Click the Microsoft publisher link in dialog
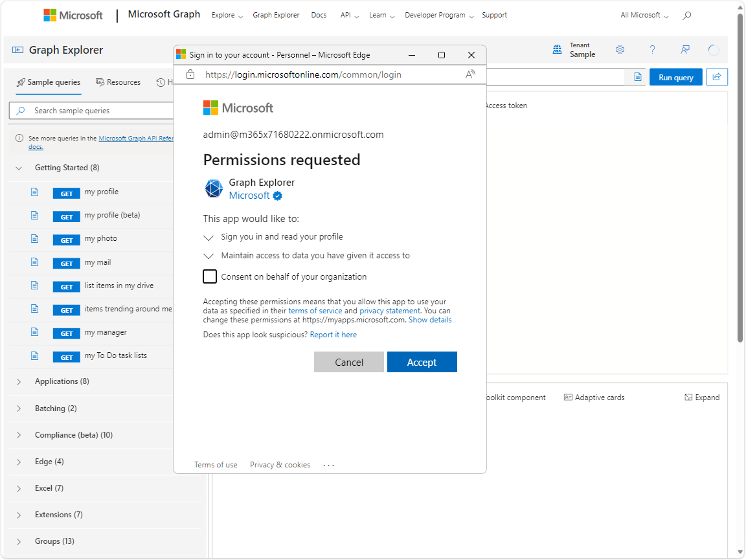Screen dimensions: 746x560 point(249,196)
